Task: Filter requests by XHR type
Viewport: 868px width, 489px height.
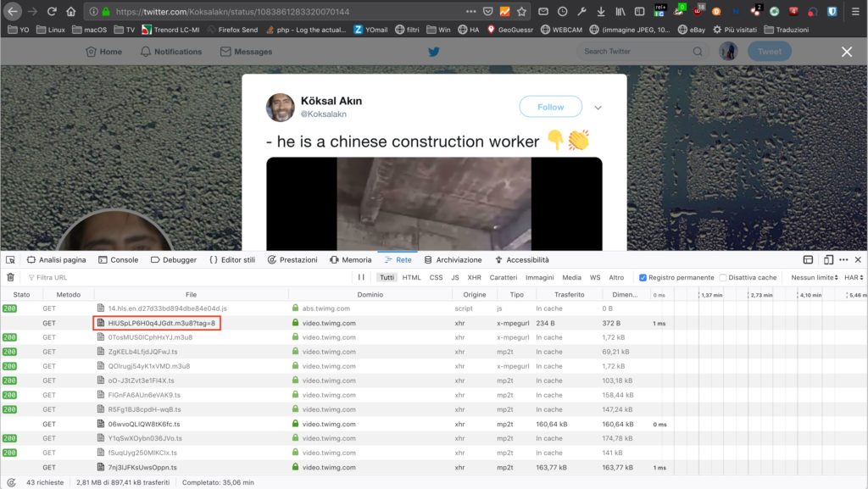Action: coord(474,277)
